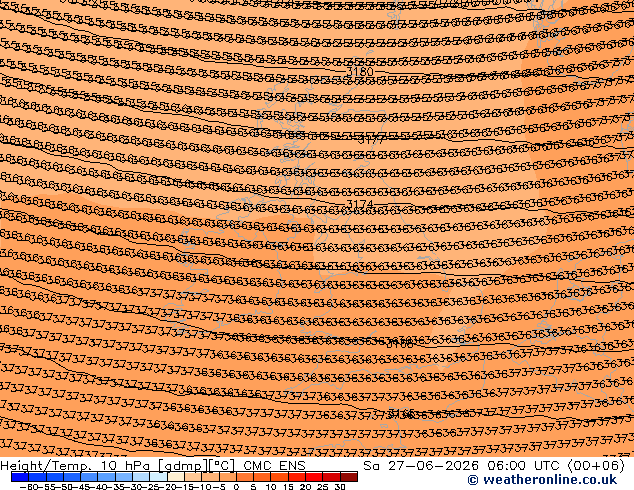Click the weatheronline.co.uk copyright link

click(542, 480)
